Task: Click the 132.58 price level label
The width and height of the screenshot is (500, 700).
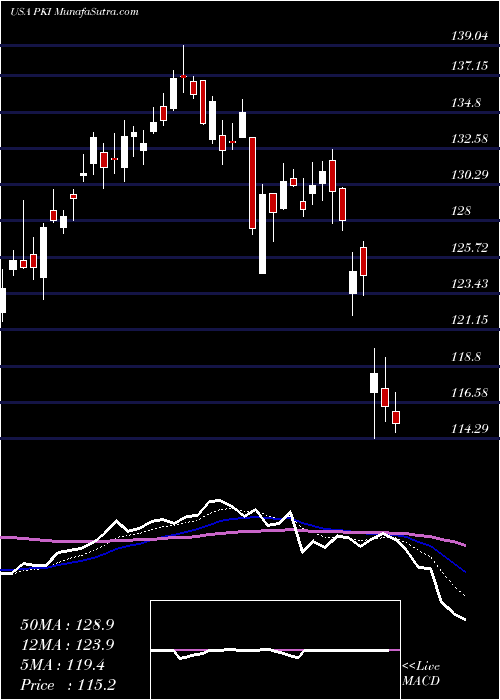Action: click(x=470, y=139)
